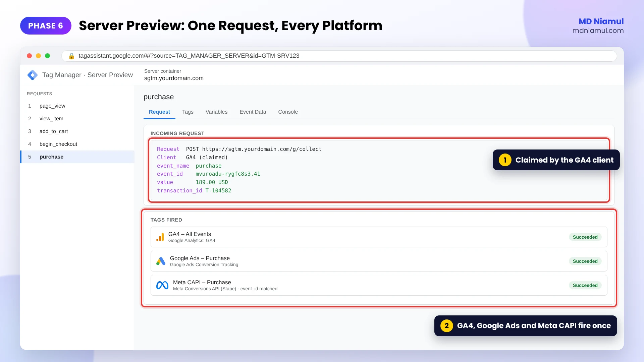Click the padlock icon in address bar
The height and width of the screenshot is (362, 644).
pos(71,56)
